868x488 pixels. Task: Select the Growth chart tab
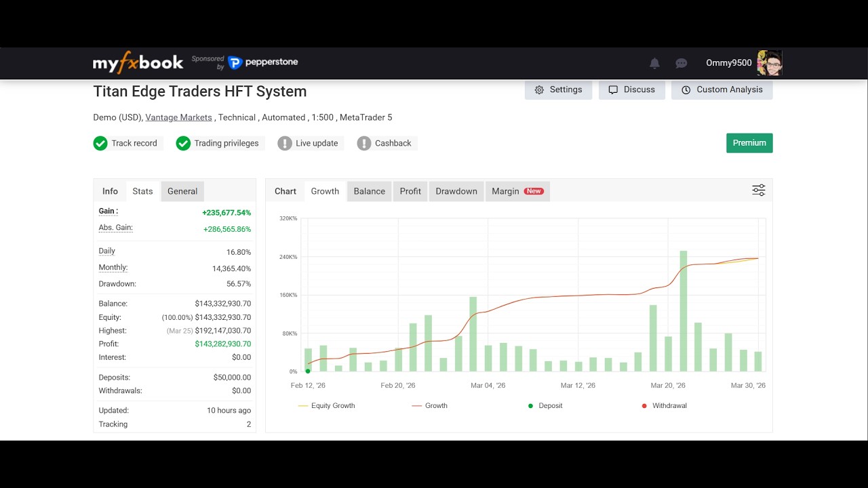[325, 191]
